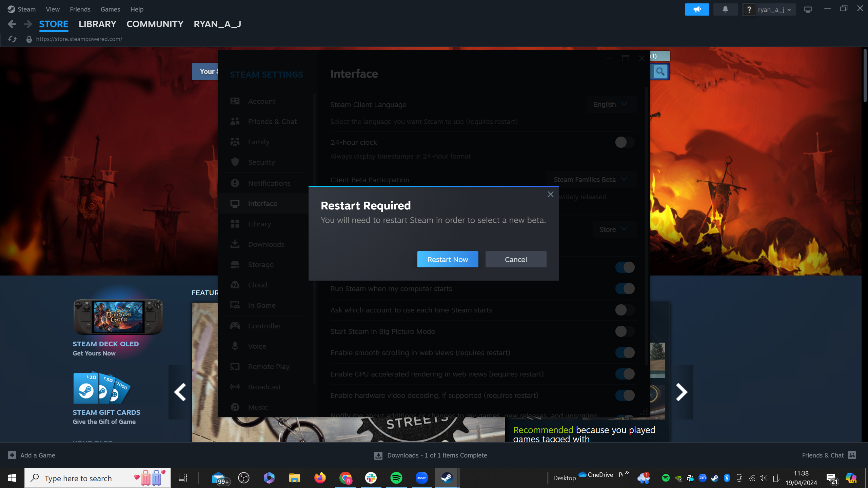Enter Big Picture mode via monitor icon
The height and width of the screenshot is (488, 868).
pos(808,9)
